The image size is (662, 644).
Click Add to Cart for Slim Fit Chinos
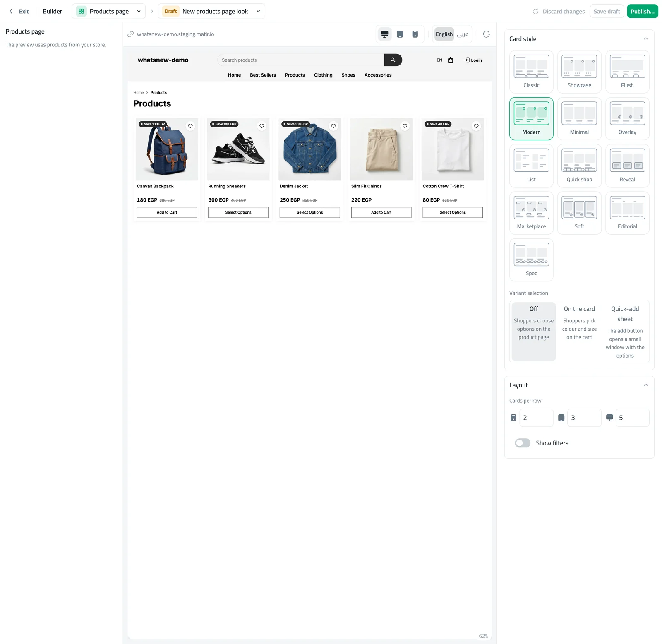point(381,212)
